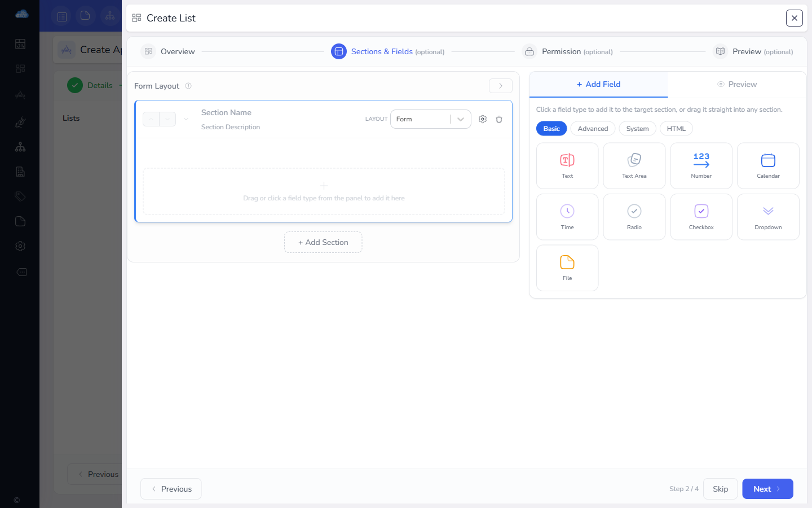Open the tag icon in left sidebar

[20, 196]
